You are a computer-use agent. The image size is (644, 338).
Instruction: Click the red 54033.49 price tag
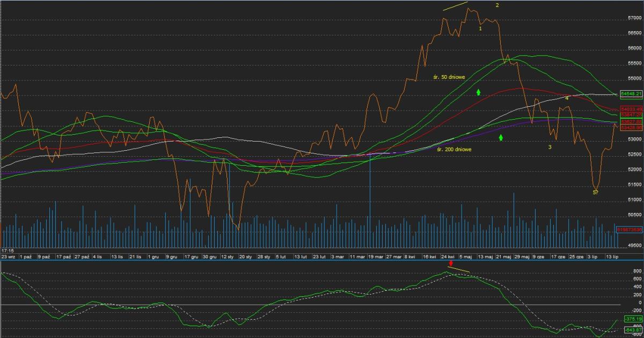point(631,109)
